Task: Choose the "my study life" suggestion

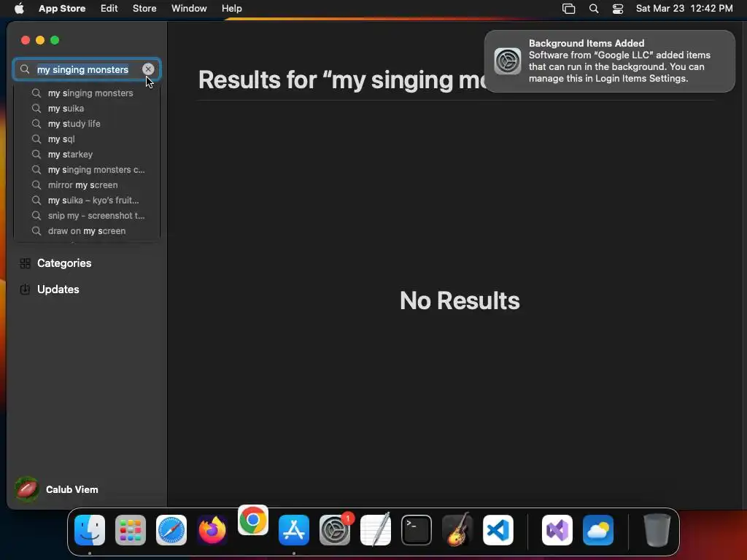Action: (x=87, y=123)
